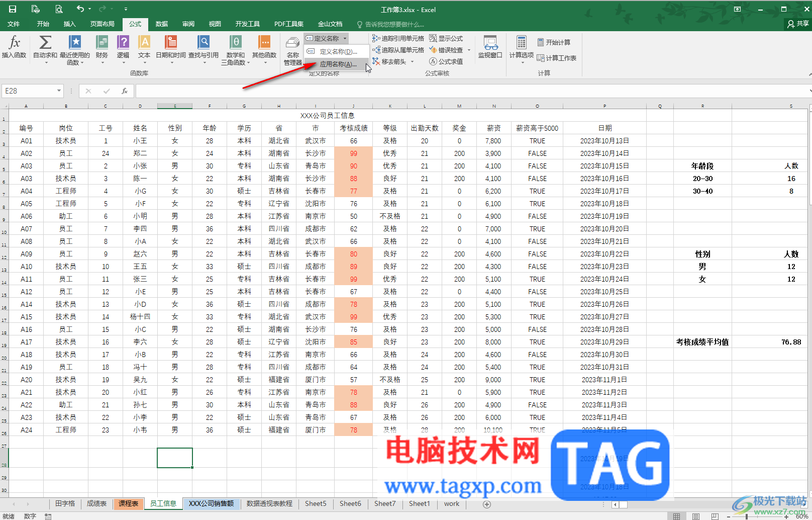Image resolution: width=812 pixels, height=520 pixels.
Task: Switch to the Insert (插入) ribbon tab
Action: (x=69, y=24)
